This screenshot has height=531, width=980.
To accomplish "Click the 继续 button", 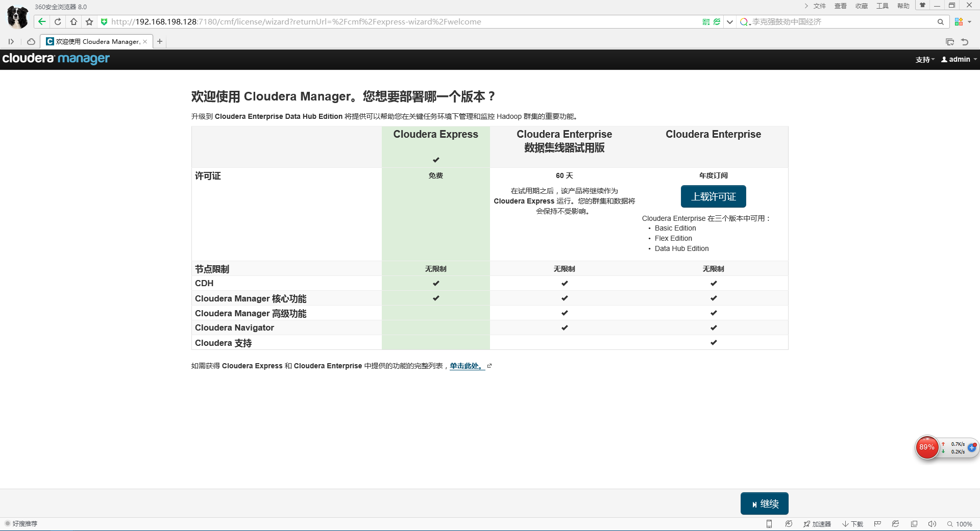I will [765, 503].
